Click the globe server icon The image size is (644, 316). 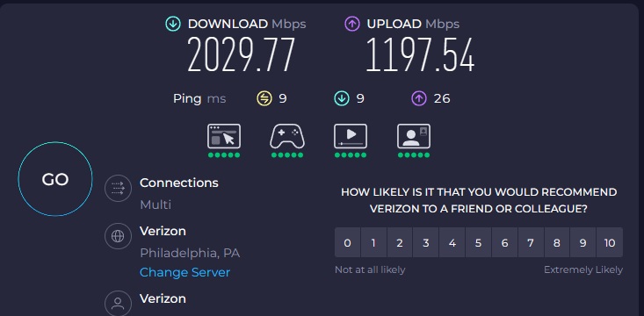coord(118,236)
